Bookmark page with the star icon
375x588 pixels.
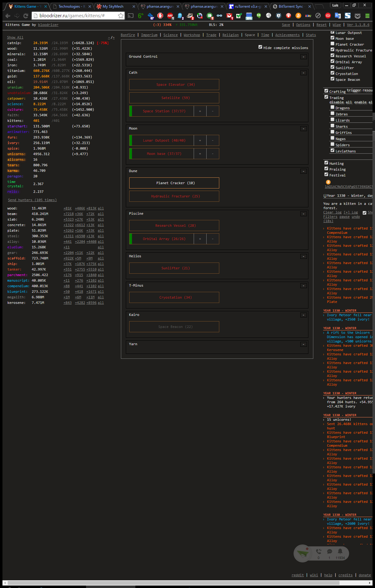tap(121, 16)
